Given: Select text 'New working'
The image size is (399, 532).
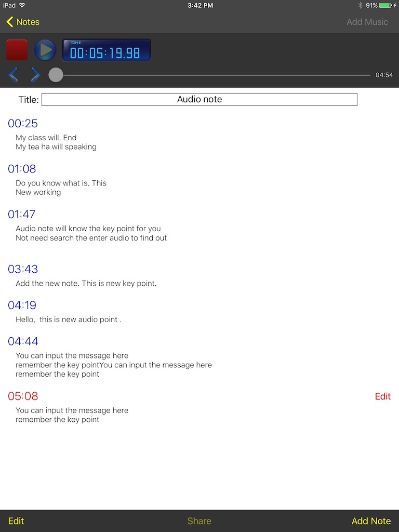Looking at the screenshot, I should point(38,192).
